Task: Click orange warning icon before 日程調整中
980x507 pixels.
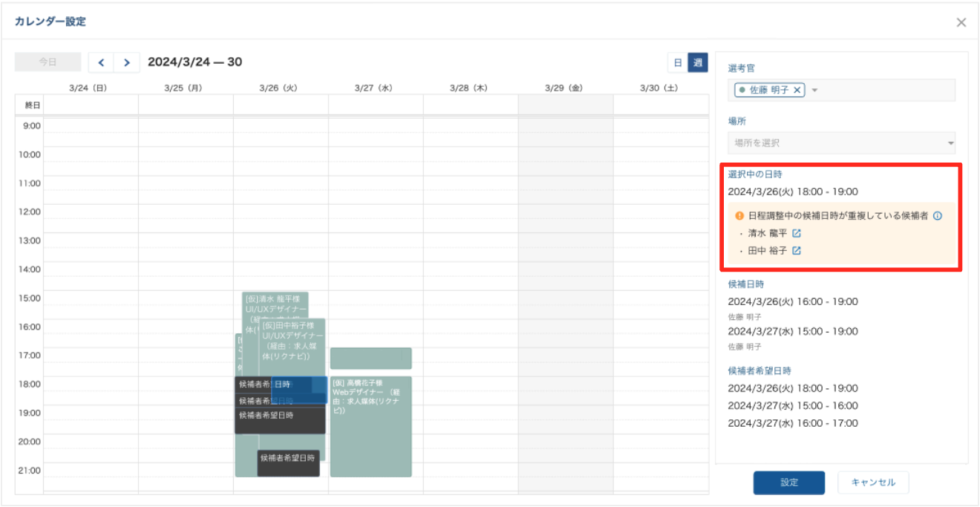Action: click(x=739, y=216)
